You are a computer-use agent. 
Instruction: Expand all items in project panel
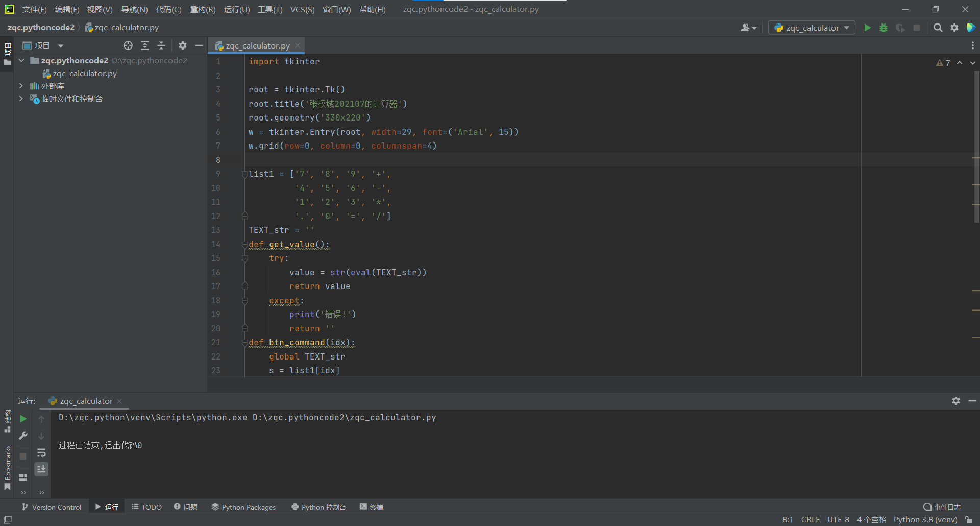145,45
